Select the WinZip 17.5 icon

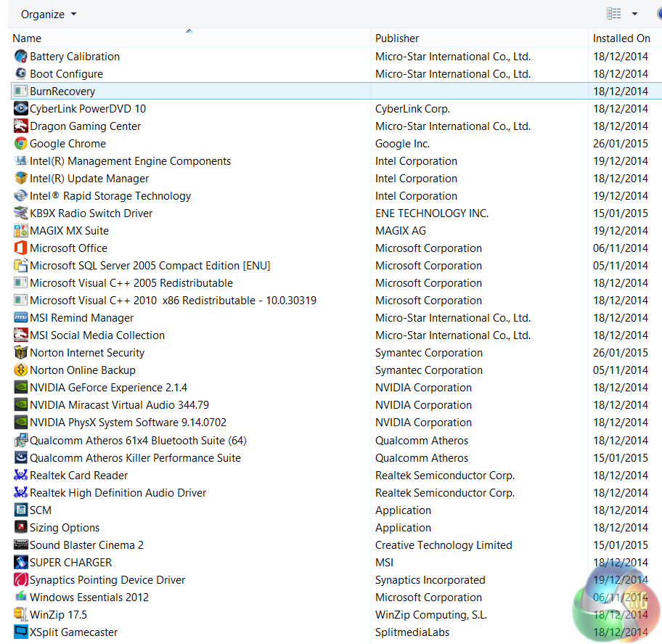pos(21,615)
